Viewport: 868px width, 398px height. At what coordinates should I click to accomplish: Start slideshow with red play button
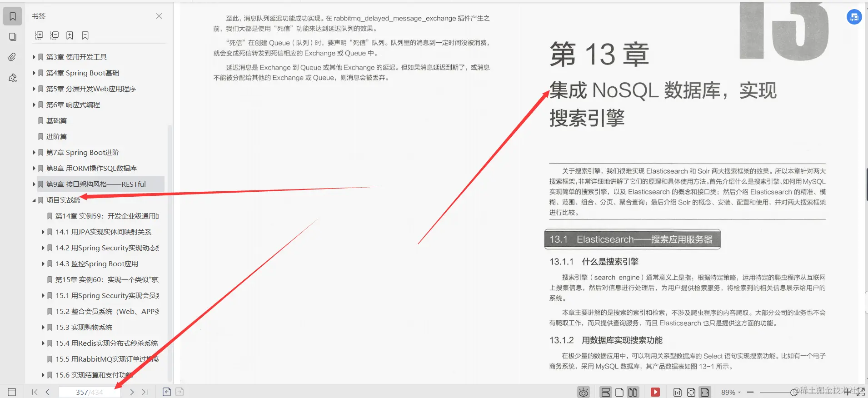655,392
